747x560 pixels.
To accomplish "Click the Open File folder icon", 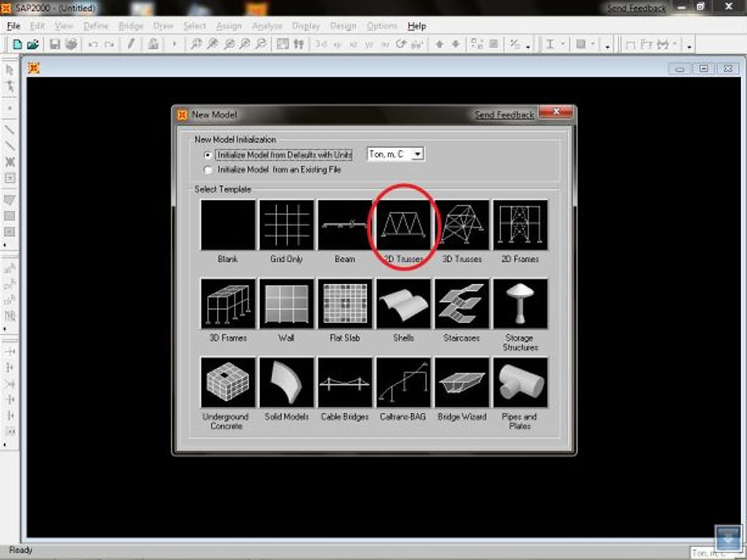I will 33,44.
